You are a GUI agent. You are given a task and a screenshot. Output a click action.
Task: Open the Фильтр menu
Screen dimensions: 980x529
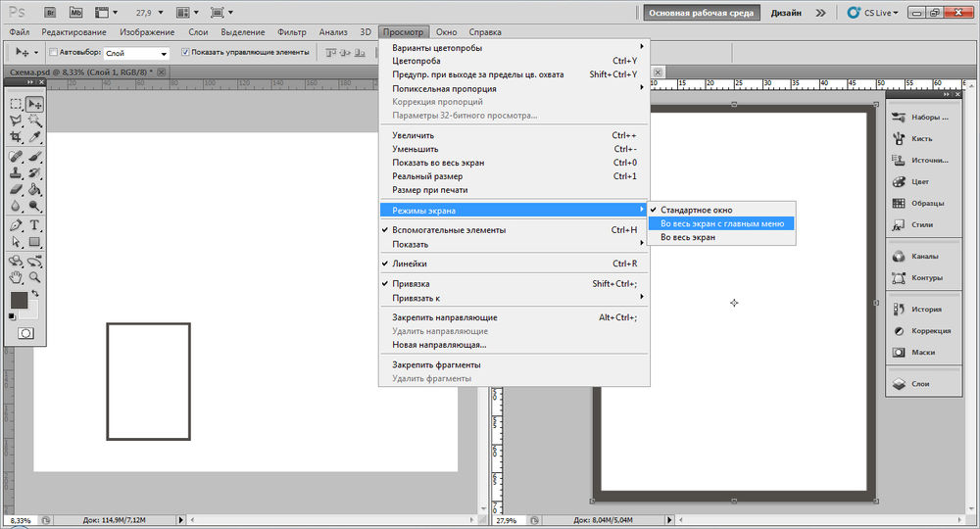coord(292,32)
